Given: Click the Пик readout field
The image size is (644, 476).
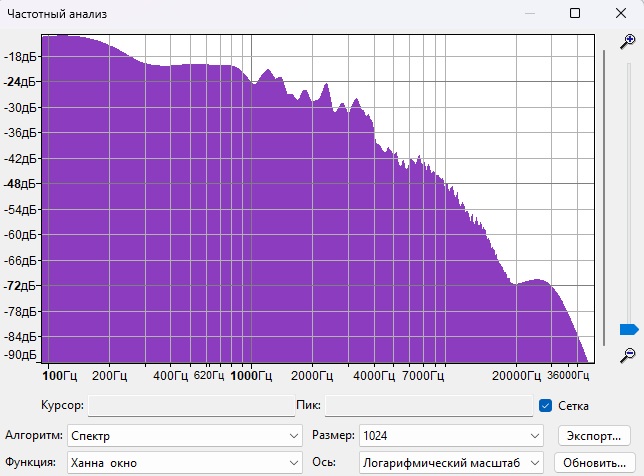Looking at the screenshot, I should 429,406.
